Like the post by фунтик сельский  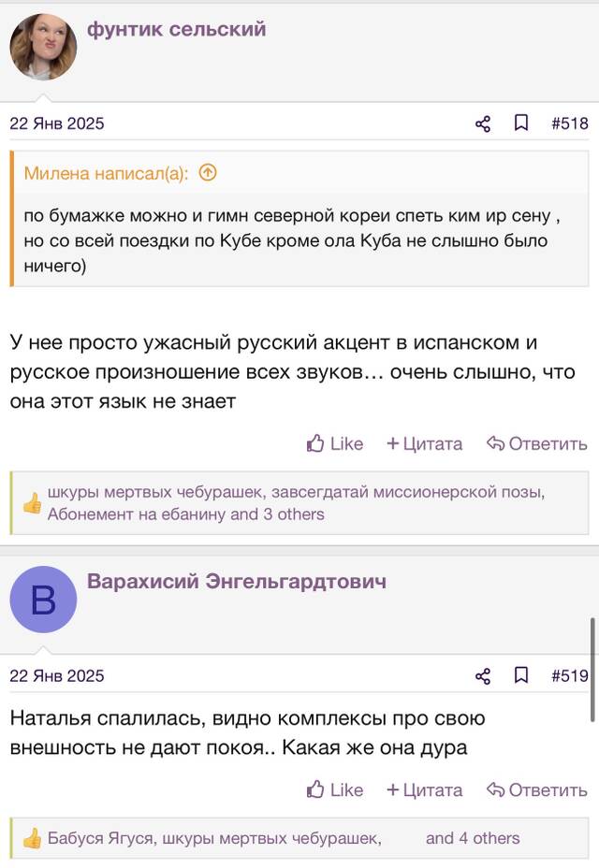[x=335, y=443]
